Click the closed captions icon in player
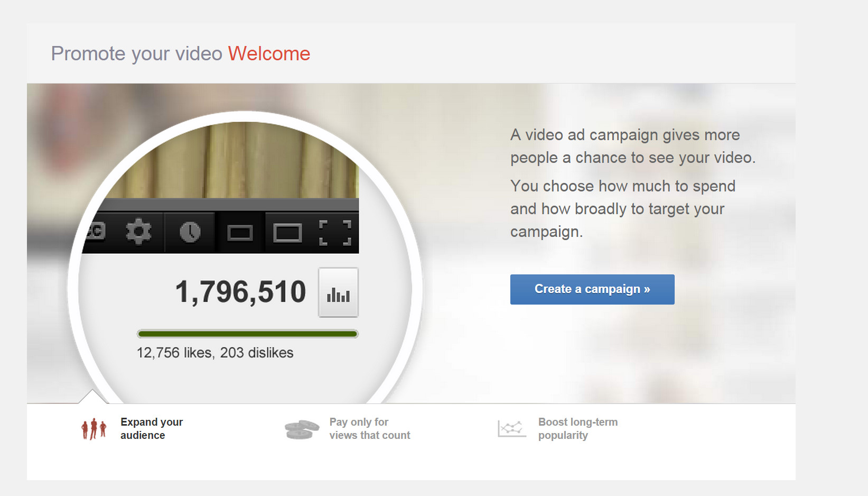 pyautogui.click(x=96, y=231)
